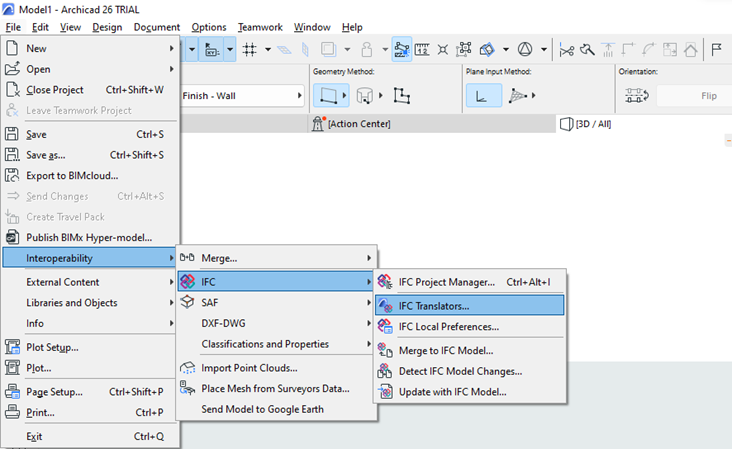Open the Help menu
Image resolution: width=732 pixels, height=449 pixels.
click(352, 27)
